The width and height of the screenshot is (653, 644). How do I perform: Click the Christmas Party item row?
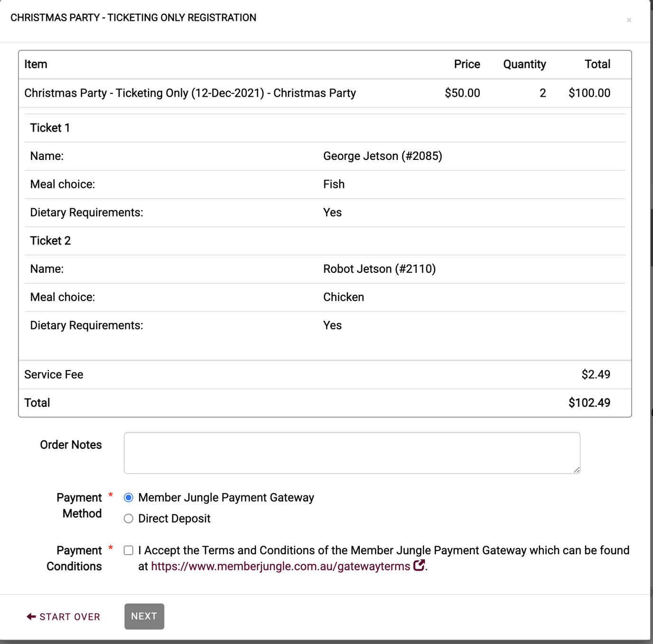coord(190,93)
